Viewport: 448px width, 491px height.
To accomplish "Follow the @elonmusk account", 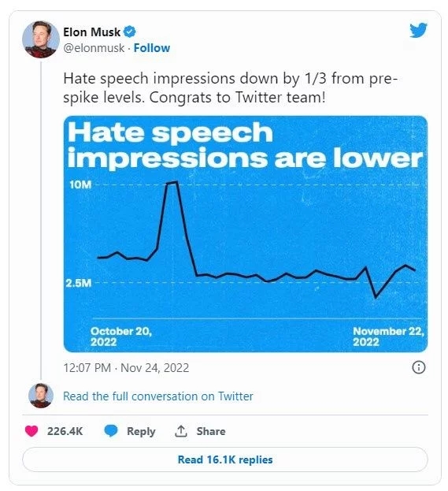I will click(152, 48).
